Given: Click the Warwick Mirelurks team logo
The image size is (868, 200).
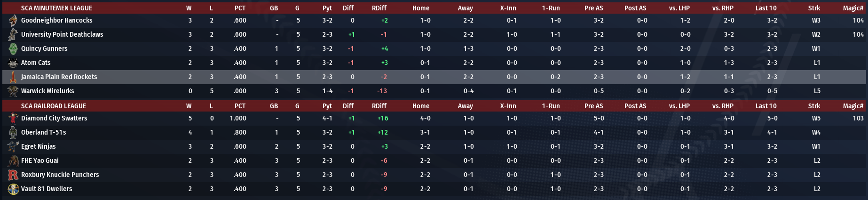Looking at the screenshot, I should (x=13, y=91).
